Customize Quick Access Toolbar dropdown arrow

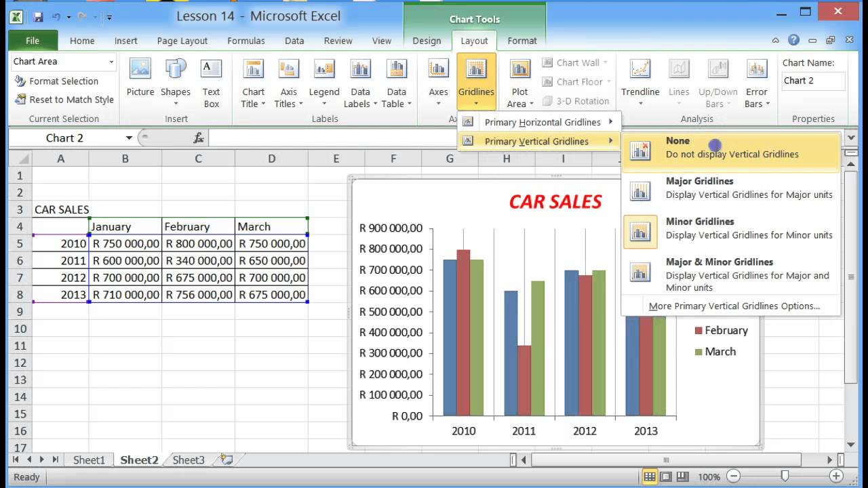click(109, 17)
